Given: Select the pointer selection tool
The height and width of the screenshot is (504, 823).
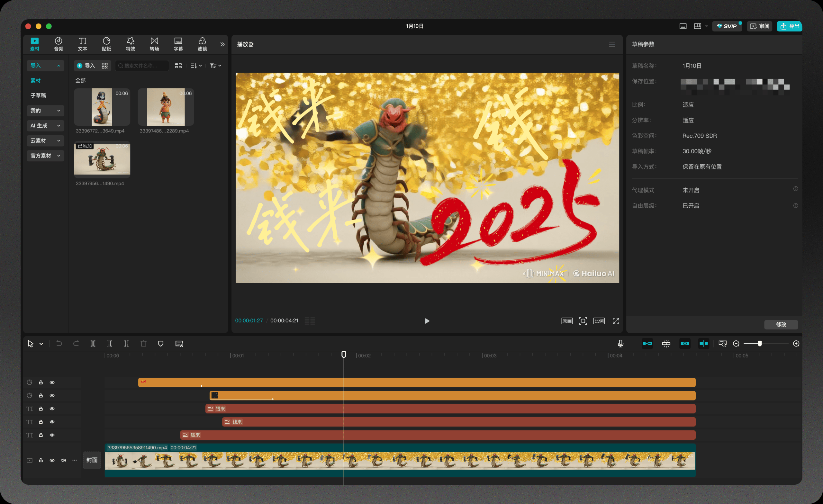Looking at the screenshot, I should pos(31,343).
